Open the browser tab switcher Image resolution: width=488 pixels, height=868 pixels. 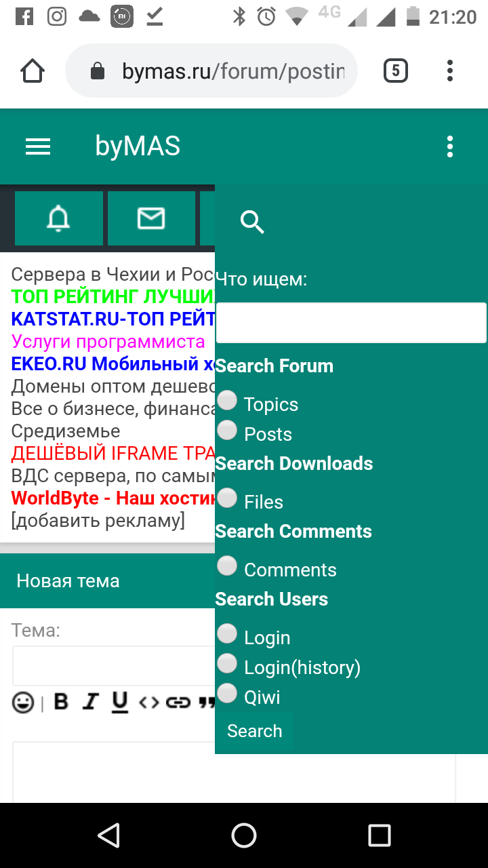pyautogui.click(x=396, y=71)
